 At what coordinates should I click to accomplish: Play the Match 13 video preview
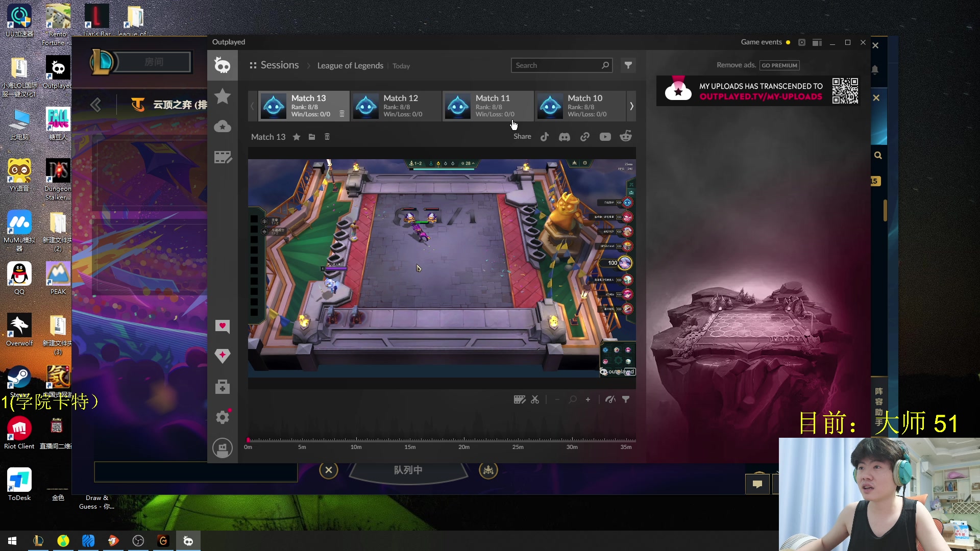[442, 268]
